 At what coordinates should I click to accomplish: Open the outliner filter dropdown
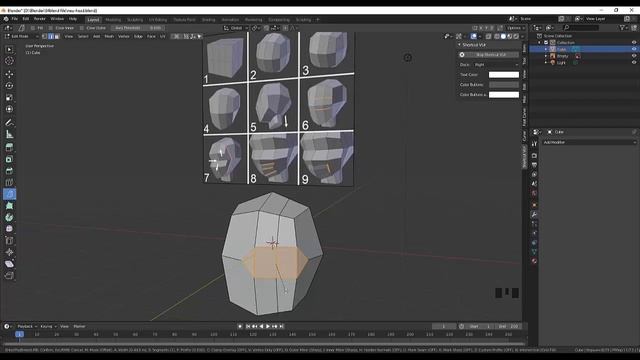623,27
